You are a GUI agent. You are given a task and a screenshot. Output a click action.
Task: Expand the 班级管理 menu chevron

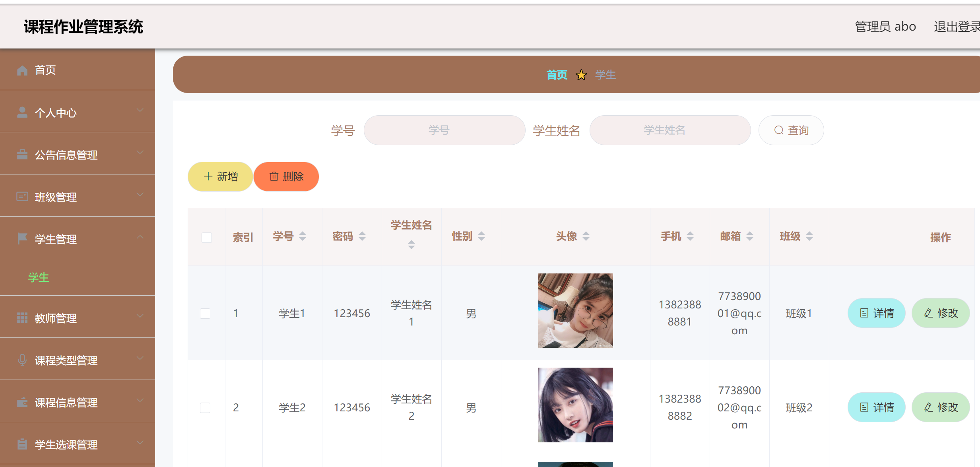click(x=140, y=195)
